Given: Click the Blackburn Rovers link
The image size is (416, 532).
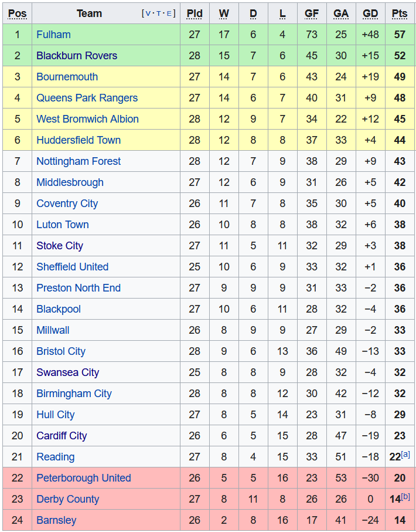Looking at the screenshot, I should click(x=77, y=56).
